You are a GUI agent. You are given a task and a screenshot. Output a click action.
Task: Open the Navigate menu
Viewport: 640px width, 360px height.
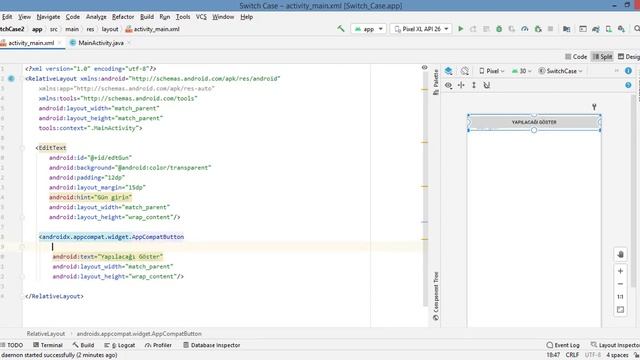(48, 17)
